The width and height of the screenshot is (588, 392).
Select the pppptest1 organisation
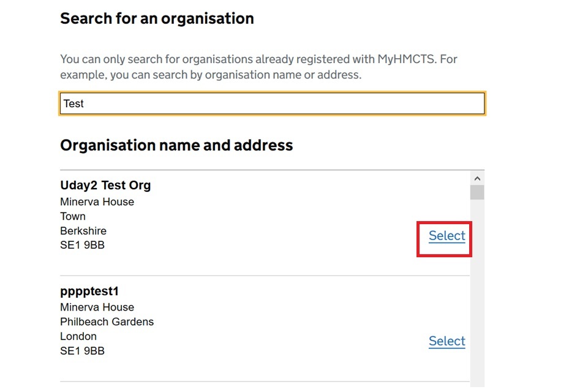(x=447, y=341)
